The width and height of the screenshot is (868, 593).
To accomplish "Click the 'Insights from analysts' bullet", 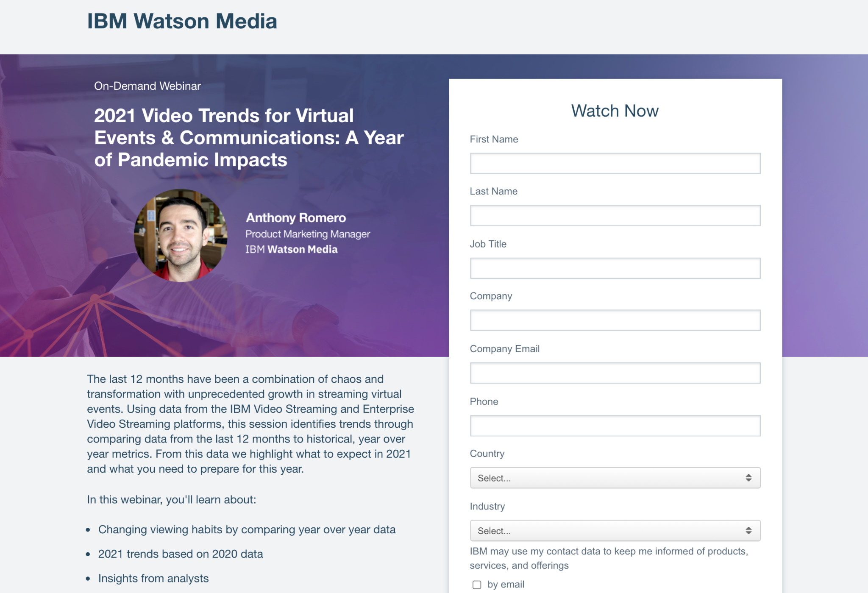I will [153, 579].
